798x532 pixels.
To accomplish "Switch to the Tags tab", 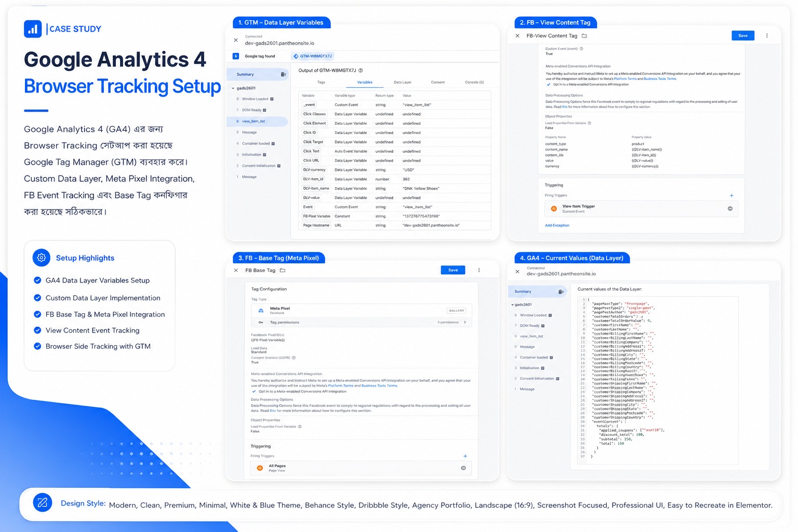I will point(321,82).
